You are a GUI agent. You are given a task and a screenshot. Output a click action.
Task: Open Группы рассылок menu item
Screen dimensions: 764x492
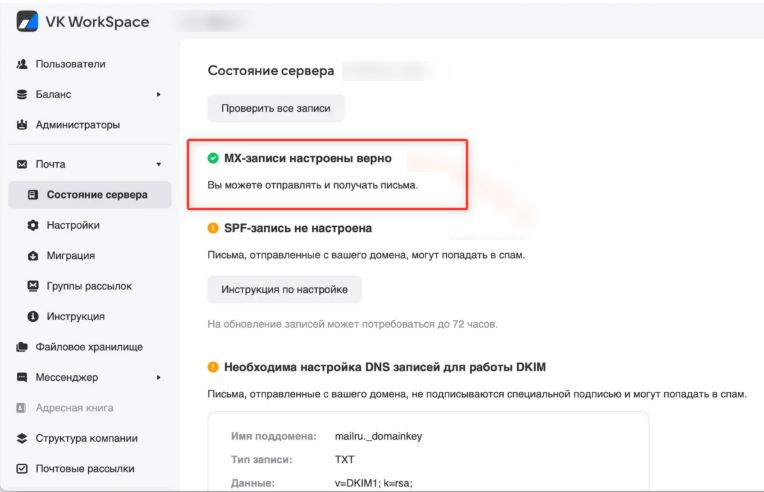point(89,286)
